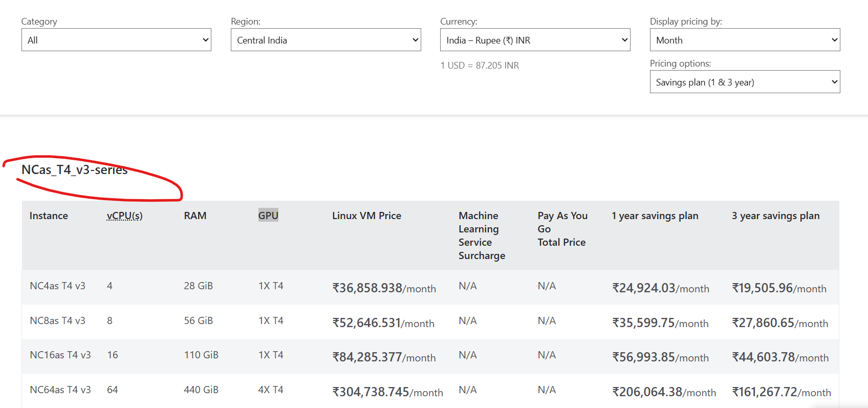The image size is (868, 408).
Task: Click the 28 GiB RAM value
Action: [198, 286]
